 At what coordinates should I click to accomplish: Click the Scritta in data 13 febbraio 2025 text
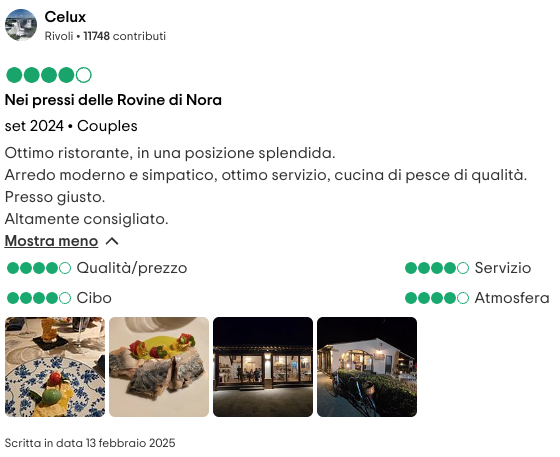(90, 443)
